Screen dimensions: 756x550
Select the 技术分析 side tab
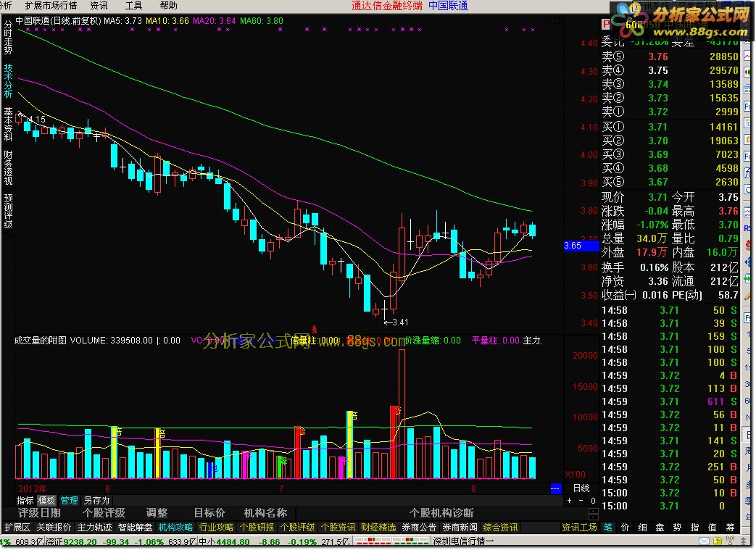[8, 80]
